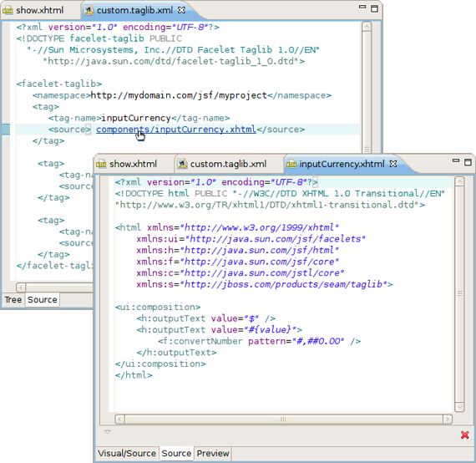Maximize the back editor pane
Image resolution: width=476 pixels, height=463 pixels.
[375, 8]
